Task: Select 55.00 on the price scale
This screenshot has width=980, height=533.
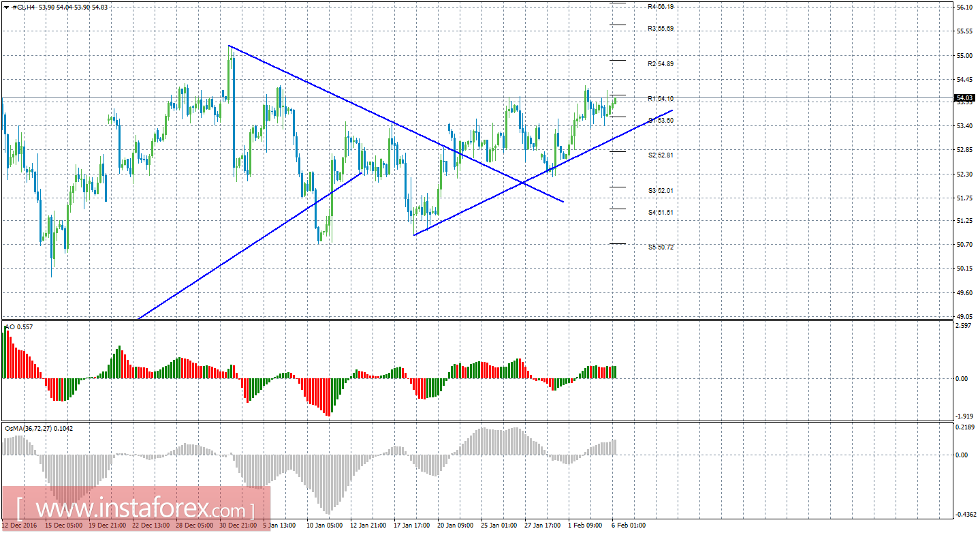Action: coord(964,55)
